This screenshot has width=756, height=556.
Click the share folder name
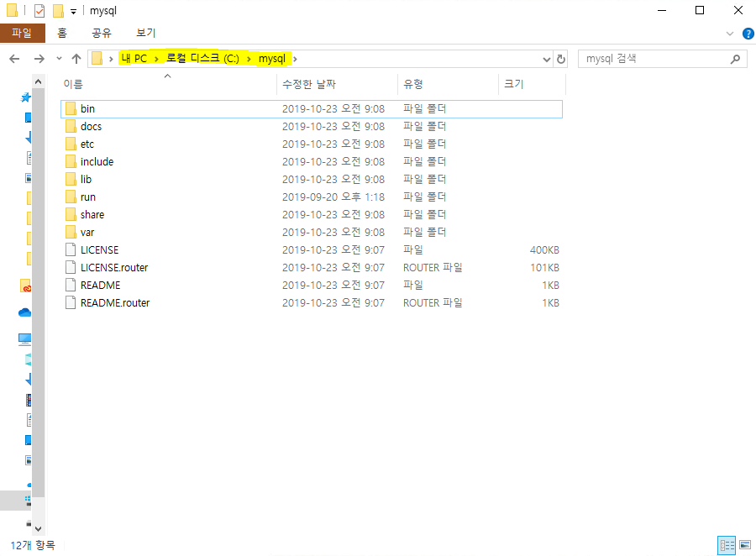click(x=92, y=214)
